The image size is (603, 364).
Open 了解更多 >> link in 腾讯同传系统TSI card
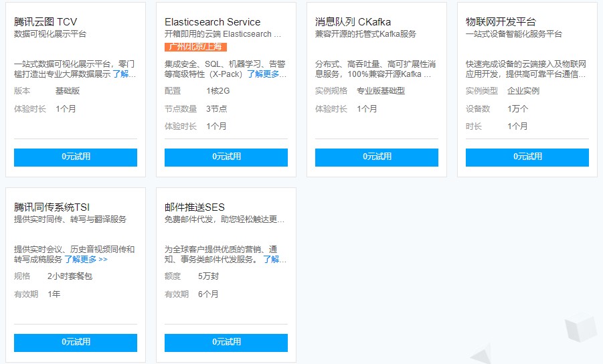tap(86, 259)
